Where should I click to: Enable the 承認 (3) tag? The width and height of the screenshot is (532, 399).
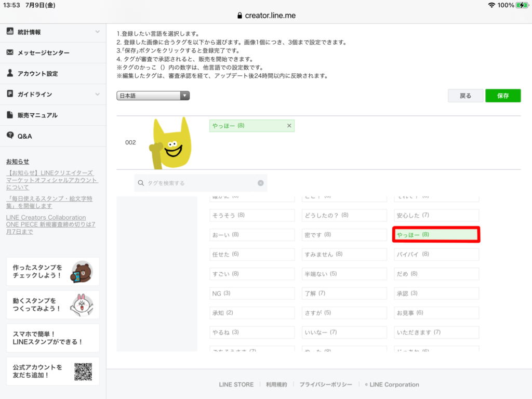click(436, 293)
